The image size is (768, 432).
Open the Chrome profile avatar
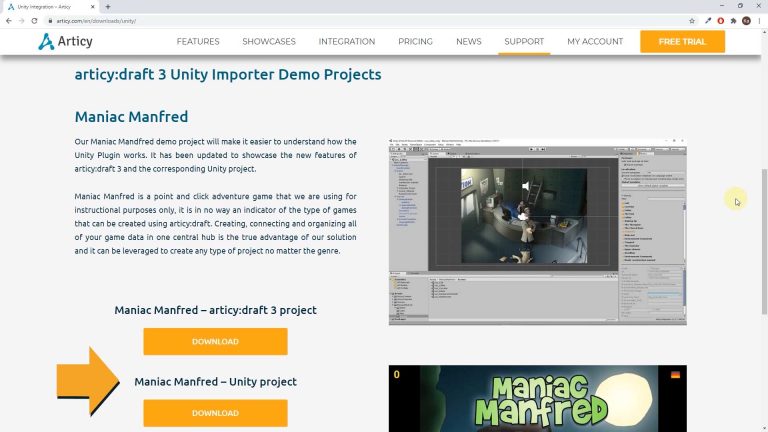click(746, 21)
